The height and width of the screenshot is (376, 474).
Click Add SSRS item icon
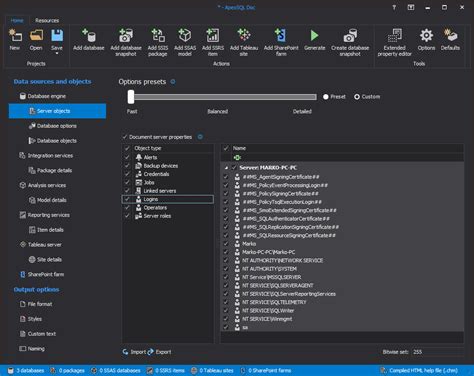(213, 35)
